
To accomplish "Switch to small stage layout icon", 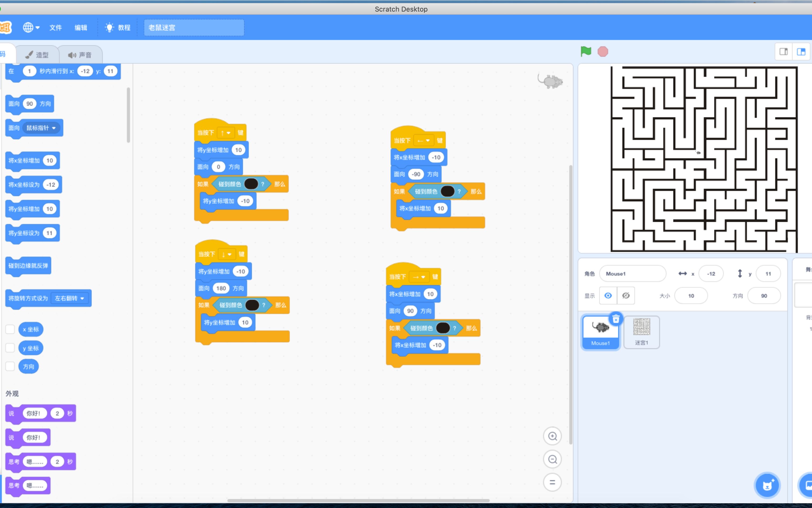I will (x=783, y=52).
